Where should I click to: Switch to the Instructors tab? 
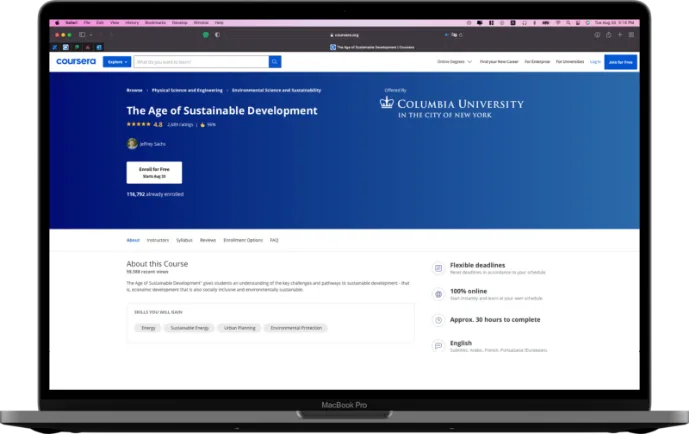[x=158, y=240]
